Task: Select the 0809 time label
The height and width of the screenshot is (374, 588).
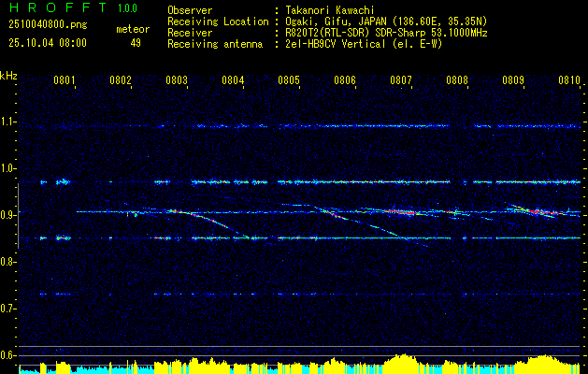Action: point(512,80)
